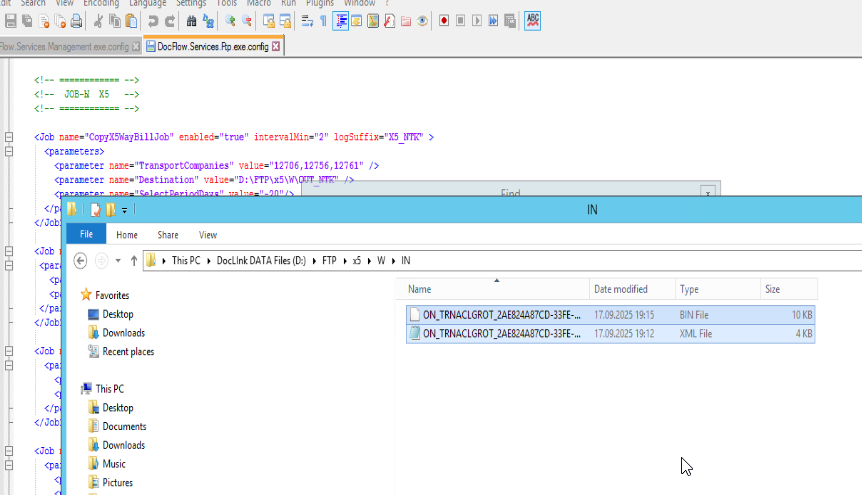Toggle the Show All Characters pilcrow icon
Screen dimensions: 862x495
point(323,21)
